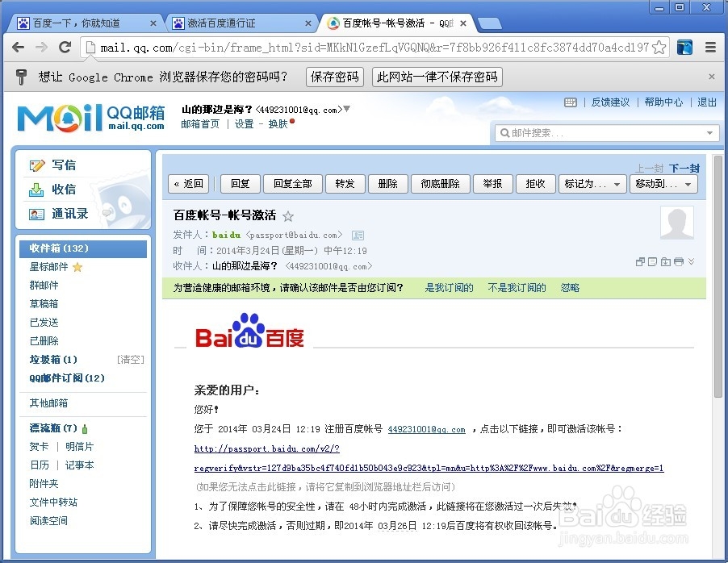Open the Baidu activation link in email body
The image size is (728, 563).
tap(266, 448)
